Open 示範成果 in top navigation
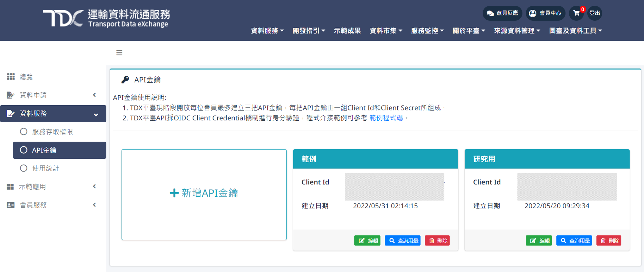Image resolution: width=644 pixels, height=272 pixels. (x=347, y=31)
